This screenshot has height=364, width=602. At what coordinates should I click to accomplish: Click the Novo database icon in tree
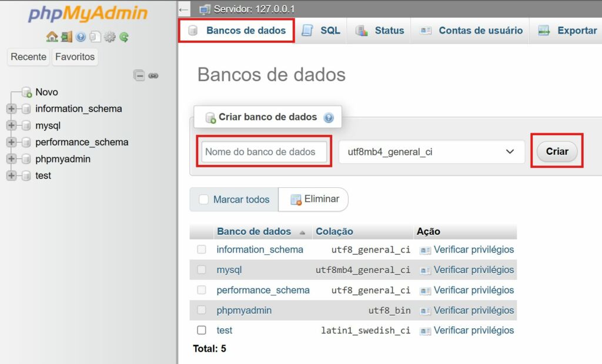tap(26, 92)
